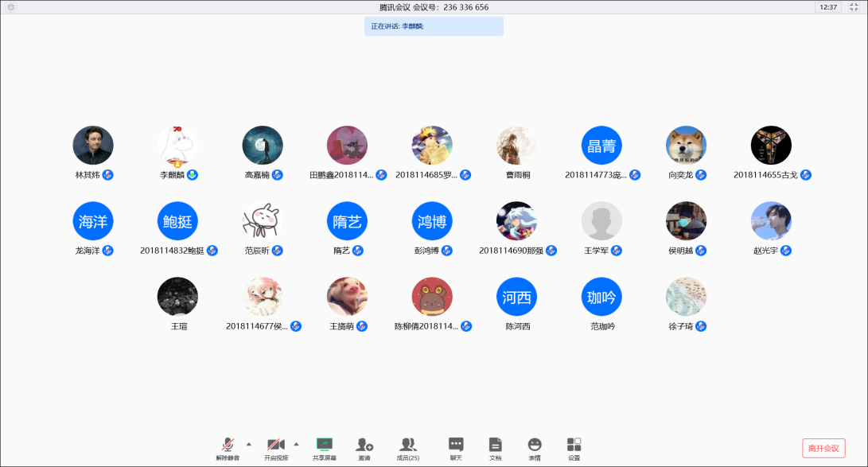Image resolution: width=868 pixels, height=467 pixels.
Task: Select 向奕龙's Shiba dog avatar
Action: tap(687, 146)
